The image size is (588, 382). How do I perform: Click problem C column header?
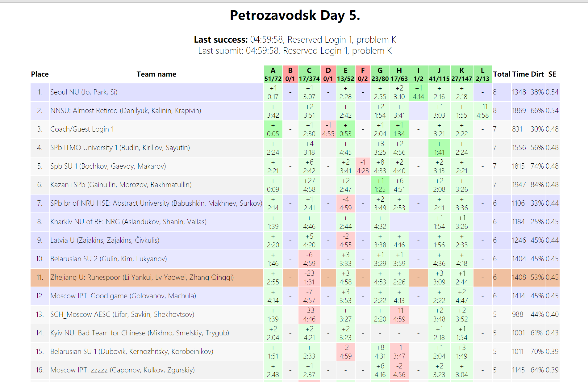(309, 74)
